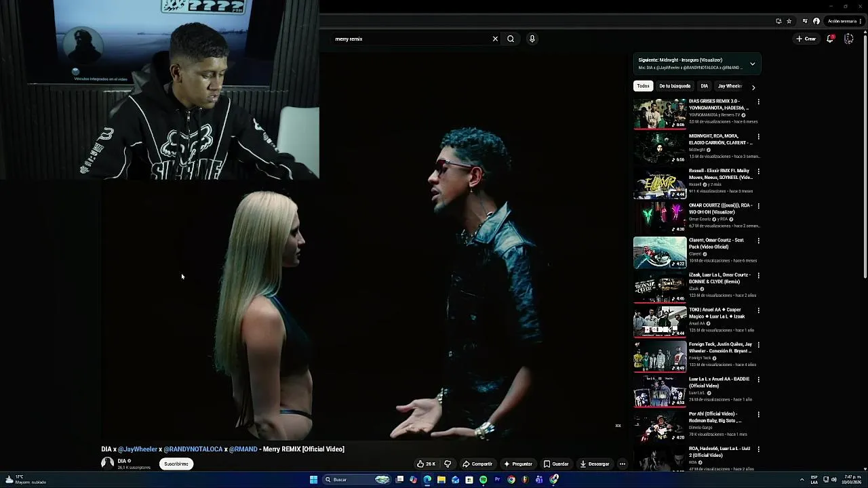
Task: Dislike the video with thumbs-down
Action: coord(448,464)
